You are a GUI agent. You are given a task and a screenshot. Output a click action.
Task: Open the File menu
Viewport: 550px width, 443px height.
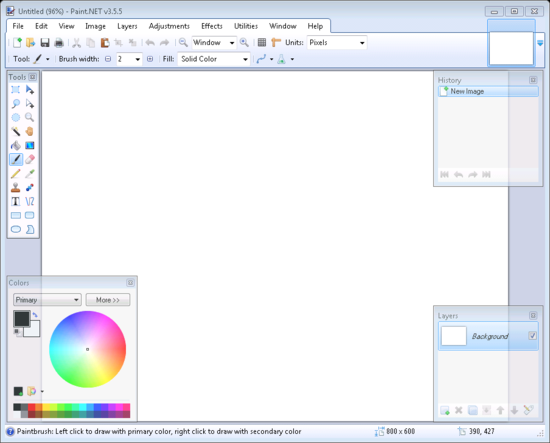point(18,26)
